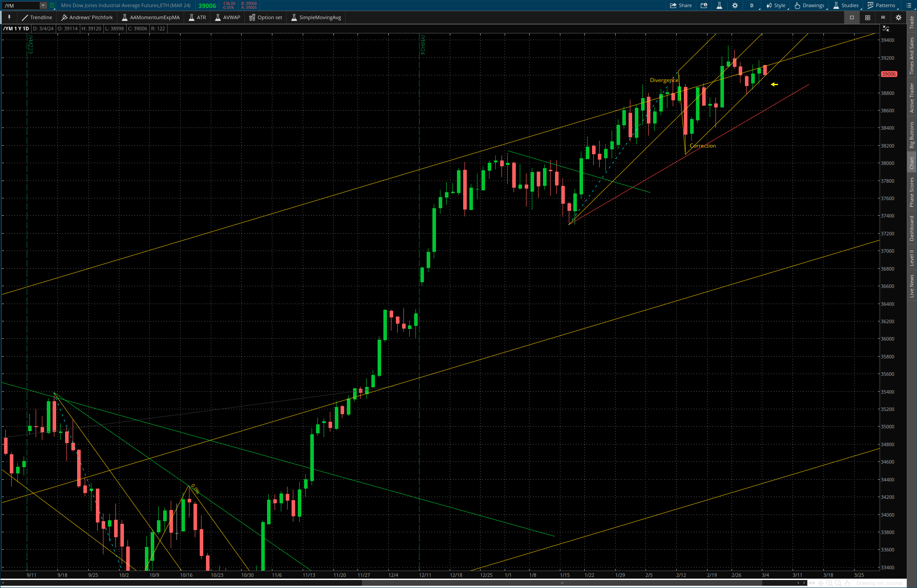Open the list options menu icon
This screenshot has width=917, height=588.
pos(909,5)
